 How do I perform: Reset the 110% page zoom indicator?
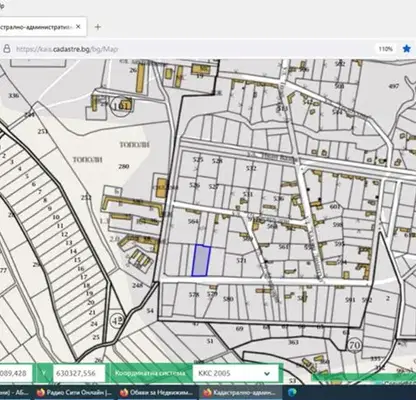click(385, 49)
